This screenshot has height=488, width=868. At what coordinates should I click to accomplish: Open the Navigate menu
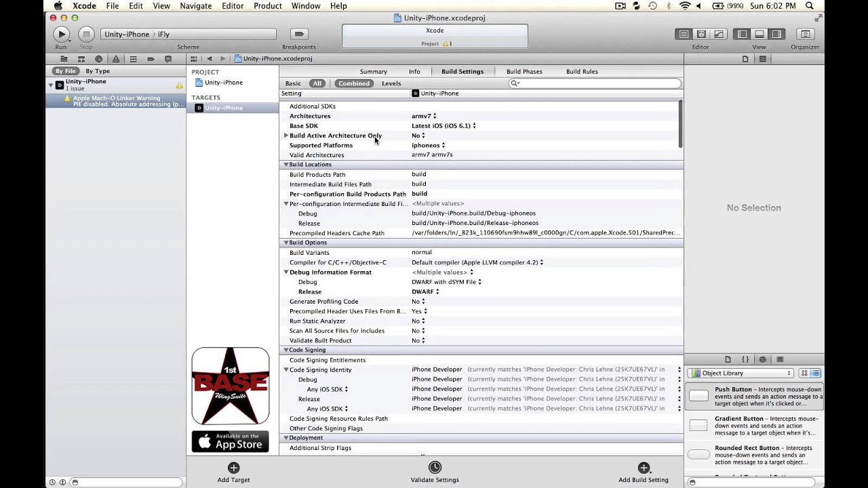(x=195, y=6)
